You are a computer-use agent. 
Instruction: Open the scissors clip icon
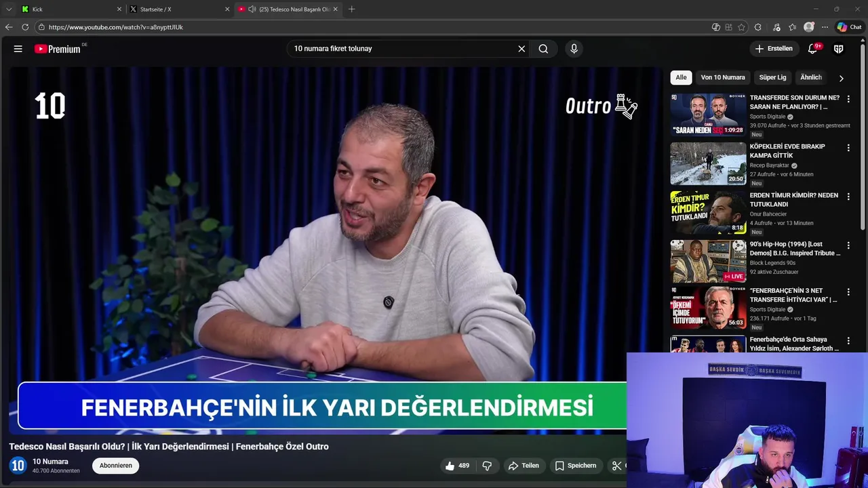(x=616, y=466)
